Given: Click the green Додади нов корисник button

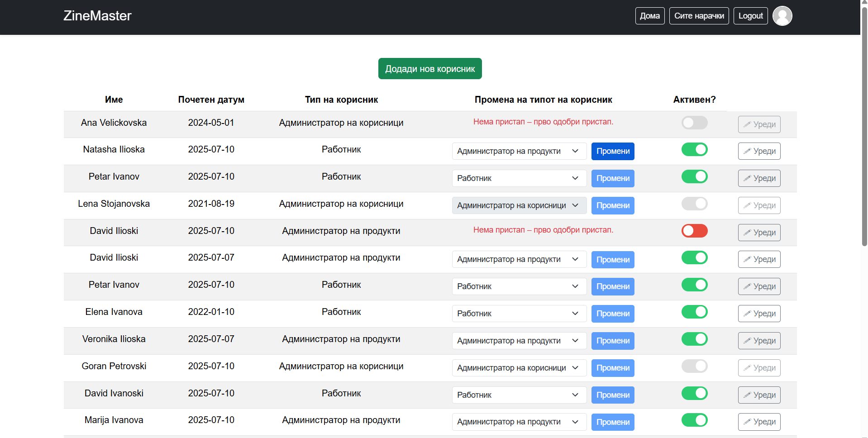Looking at the screenshot, I should tap(429, 69).
